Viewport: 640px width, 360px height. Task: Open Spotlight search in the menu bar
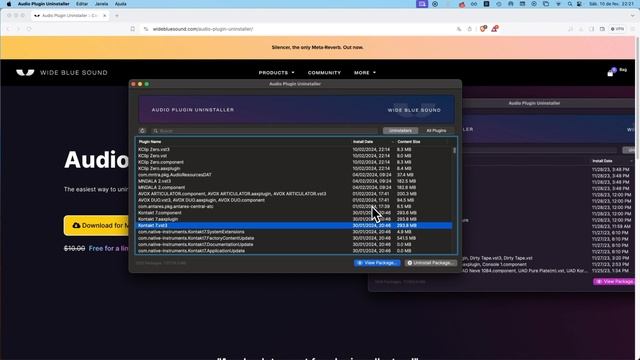(570, 4)
